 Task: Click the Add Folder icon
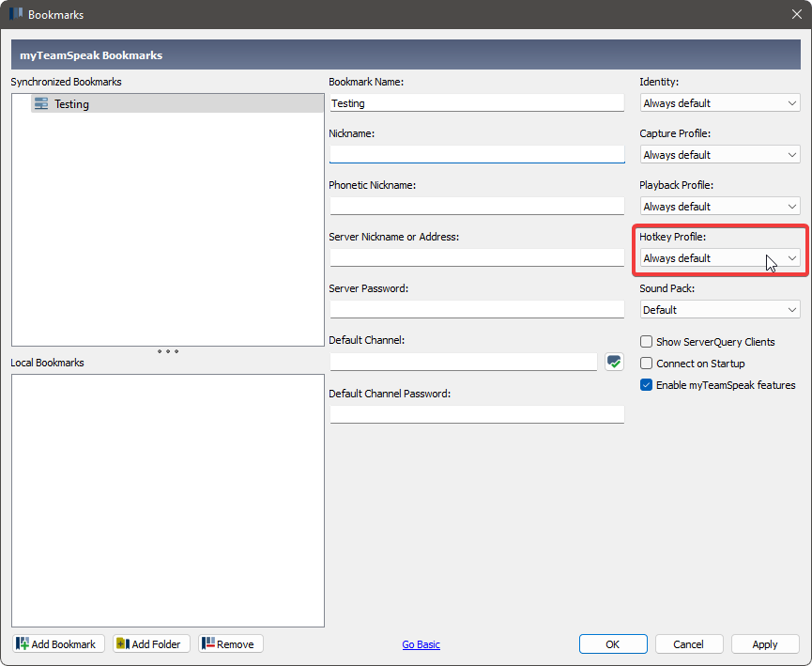[122, 643]
